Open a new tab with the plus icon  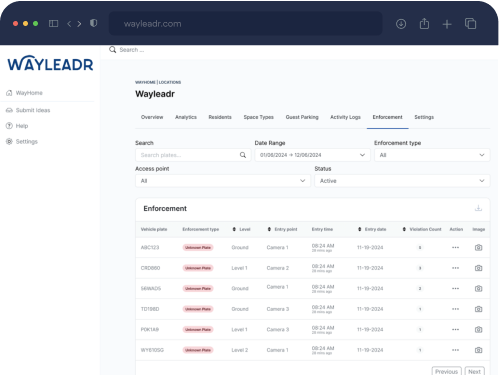tap(447, 24)
